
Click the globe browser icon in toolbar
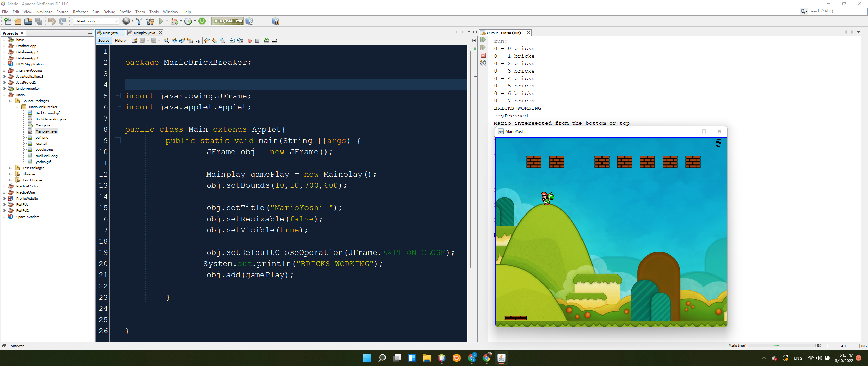[x=126, y=21]
